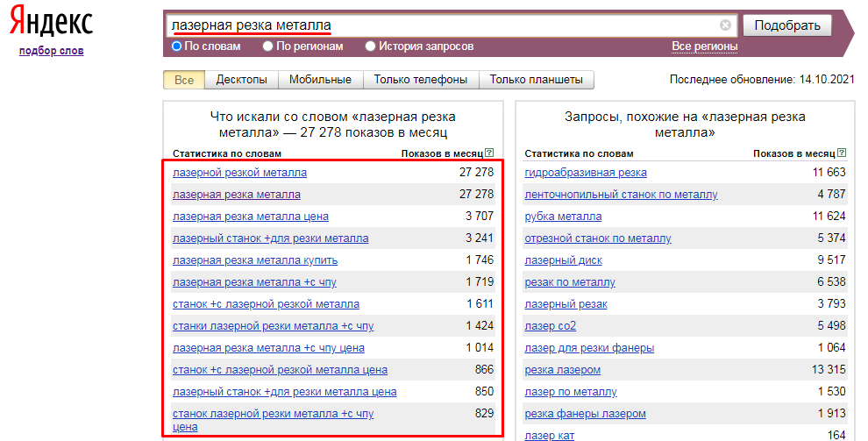Click help icon beside left 'Показов в месяц'
Screen dimensions: 868x441
coord(488,153)
